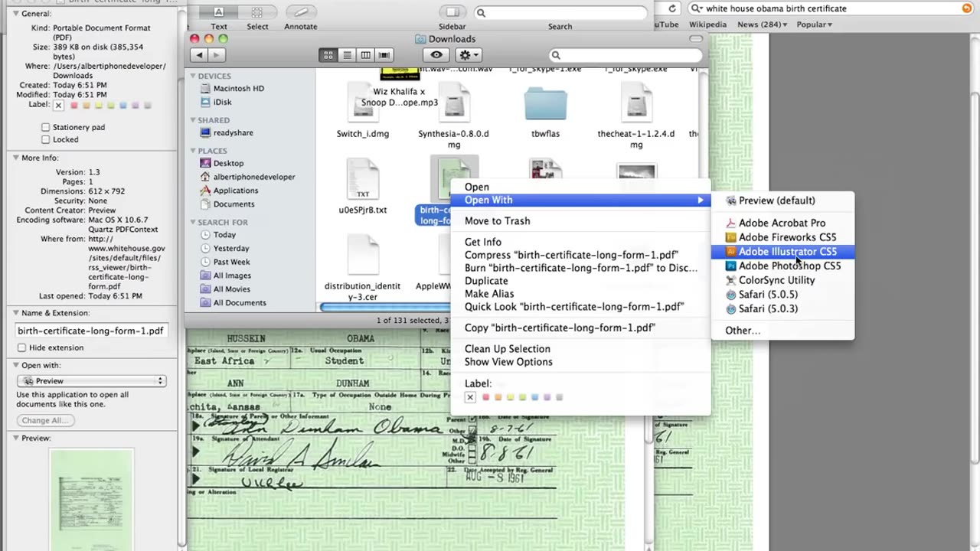Choose Adobe Photoshop CS5 from submenu
This screenshot has height=551, width=980.
[789, 266]
